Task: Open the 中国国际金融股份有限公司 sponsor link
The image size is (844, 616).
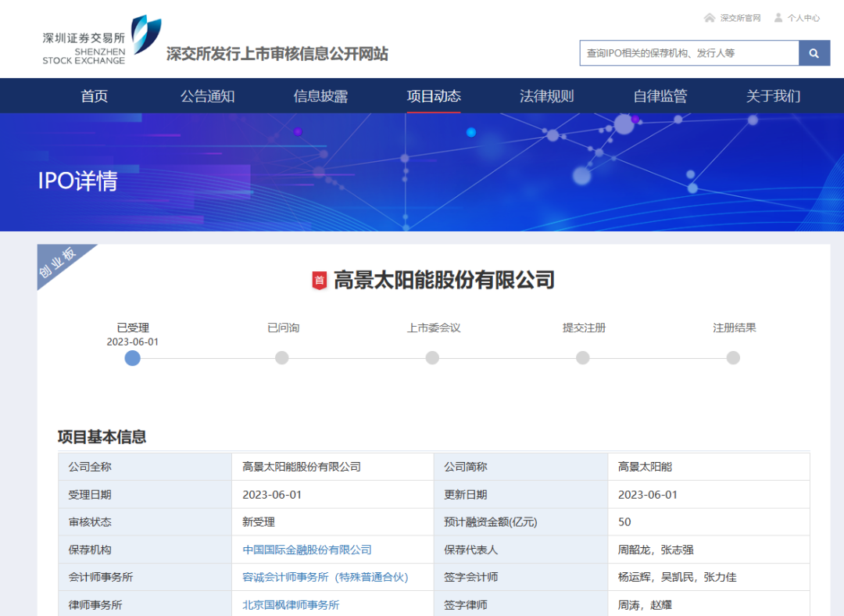Action: 307,550
